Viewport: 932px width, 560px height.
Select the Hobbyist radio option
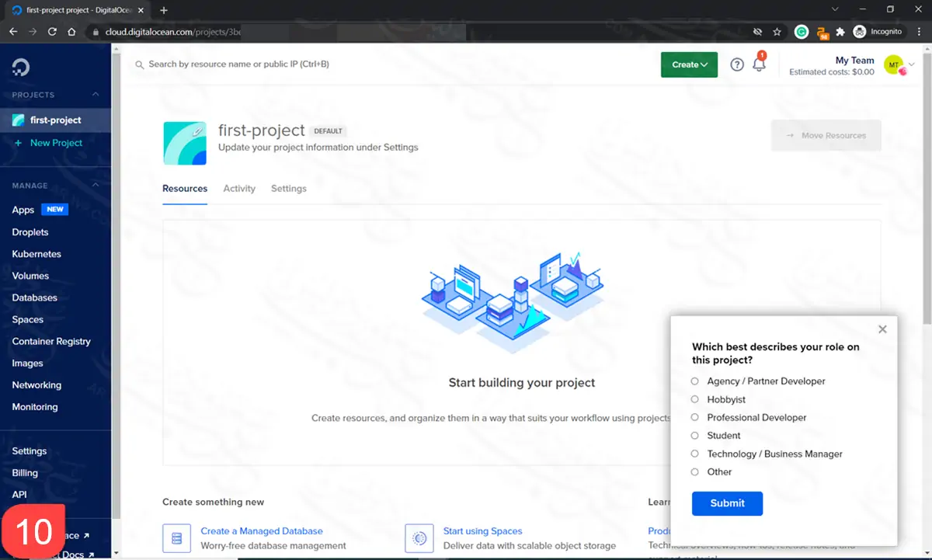coord(695,399)
